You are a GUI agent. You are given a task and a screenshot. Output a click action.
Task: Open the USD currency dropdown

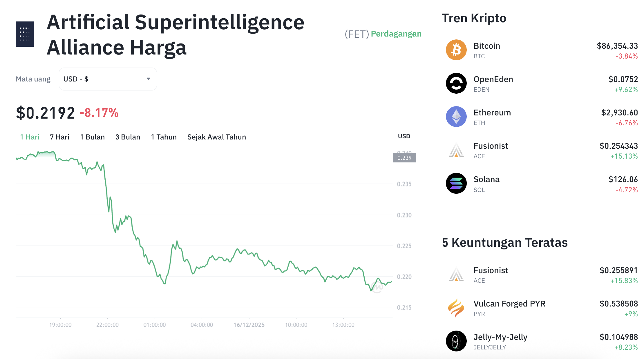(108, 79)
